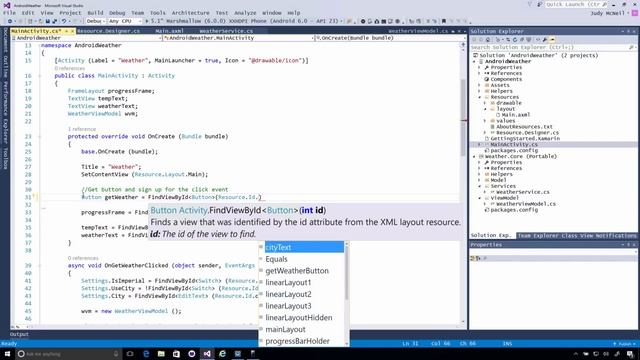Select AboutResources.txt file
This screenshot has height=360, width=640.
pos(524,127)
